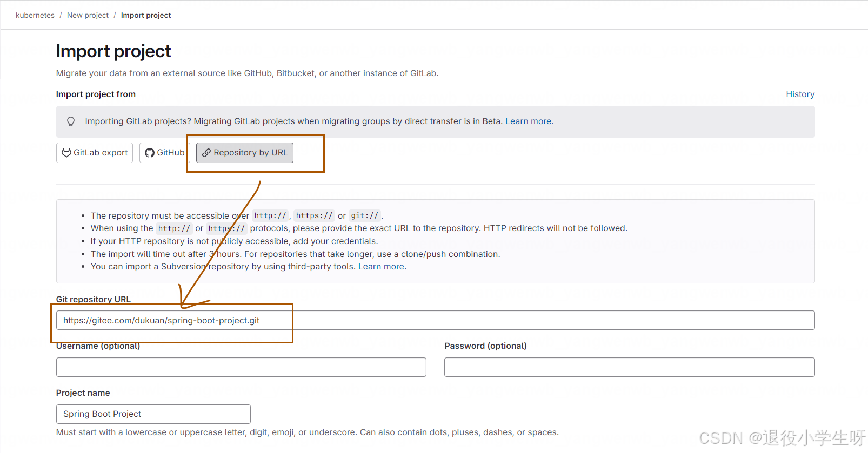Image resolution: width=868 pixels, height=453 pixels.
Task: Select Repository by URL button
Action: (x=245, y=153)
